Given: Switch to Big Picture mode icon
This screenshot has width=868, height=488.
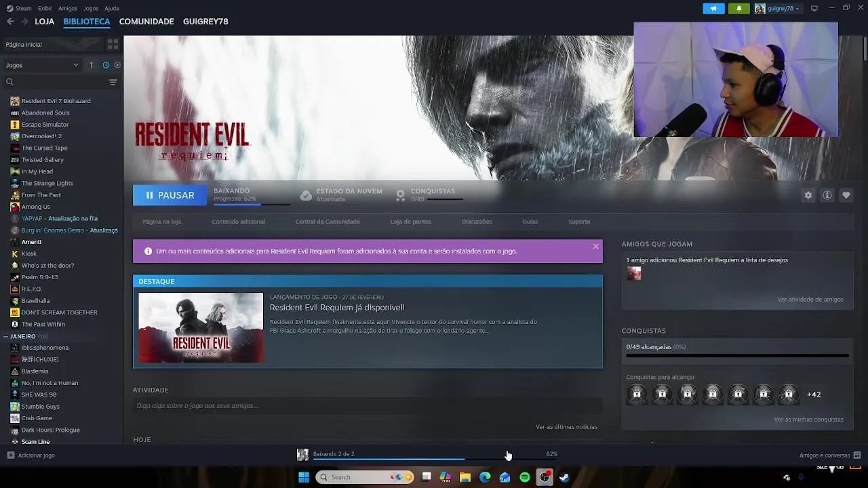Looking at the screenshot, I should tap(814, 8).
